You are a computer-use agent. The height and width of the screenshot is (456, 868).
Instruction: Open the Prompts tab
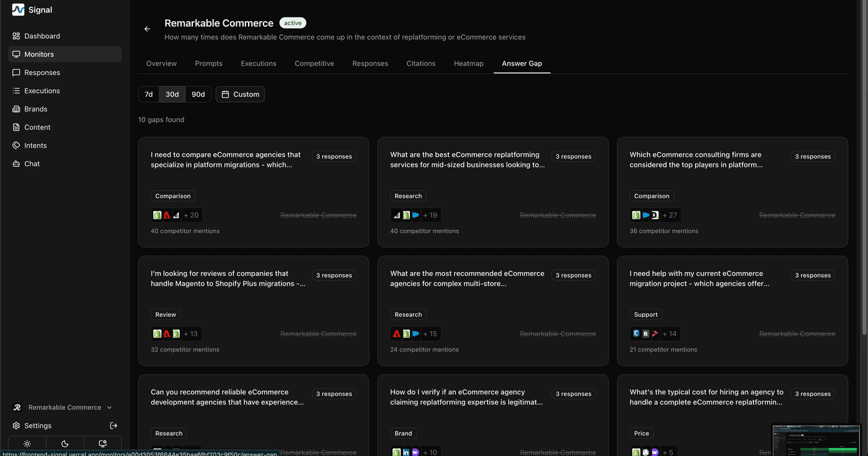209,63
